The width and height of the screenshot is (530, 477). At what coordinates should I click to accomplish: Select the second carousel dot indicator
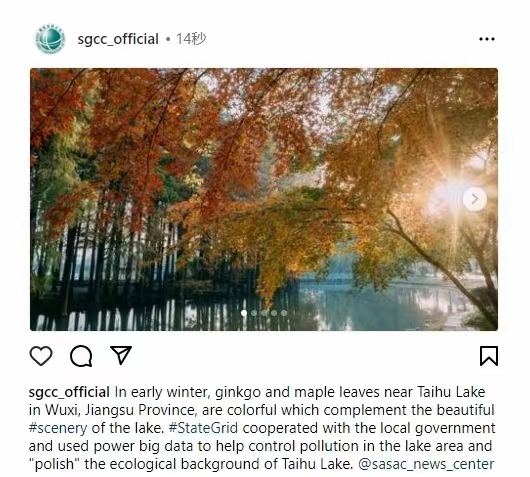tap(254, 313)
